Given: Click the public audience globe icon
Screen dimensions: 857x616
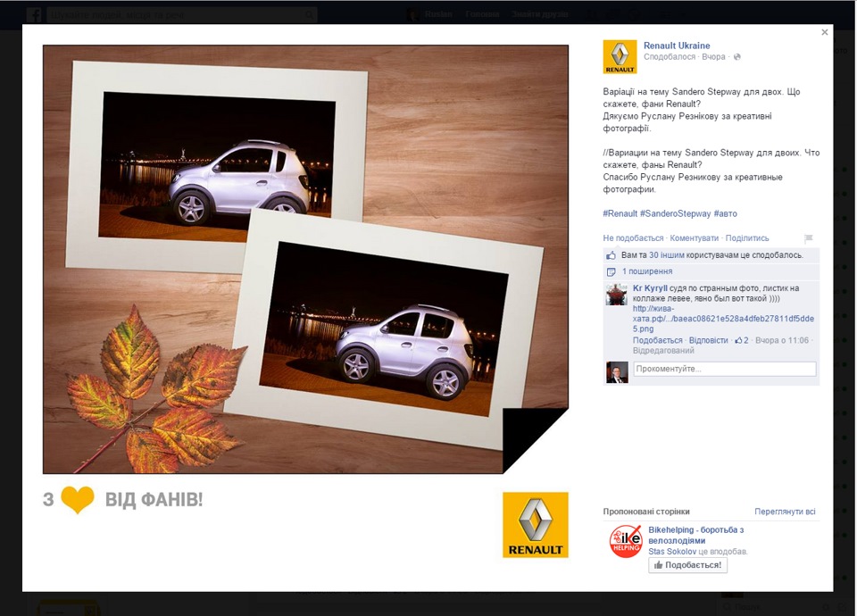Looking at the screenshot, I should coord(736,57).
